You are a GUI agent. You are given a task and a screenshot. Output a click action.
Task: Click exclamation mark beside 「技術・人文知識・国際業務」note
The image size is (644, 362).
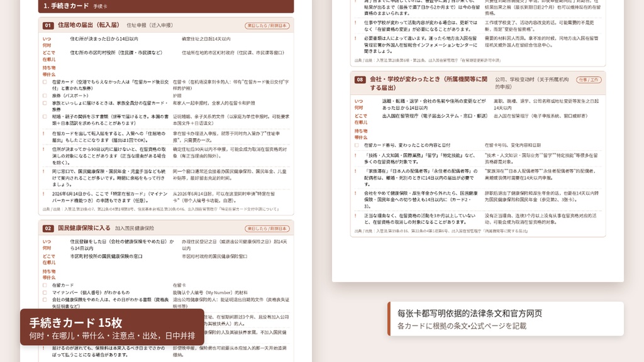click(356, 156)
